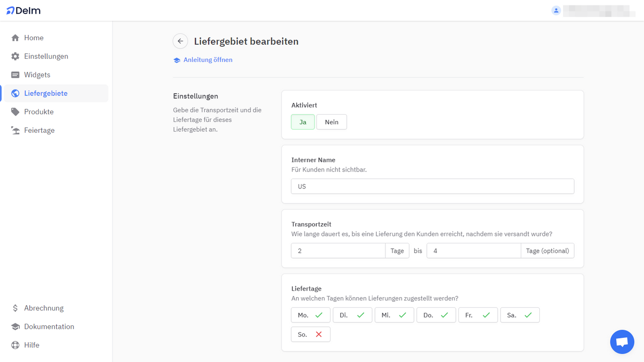Screen dimensions: 644x362
Task: Click the Abrechnung dollar icon
Action: [x=15, y=308]
